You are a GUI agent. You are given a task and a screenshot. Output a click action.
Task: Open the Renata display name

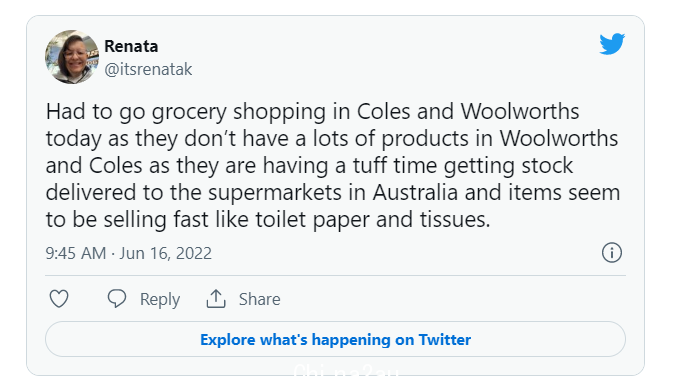point(131,46)
